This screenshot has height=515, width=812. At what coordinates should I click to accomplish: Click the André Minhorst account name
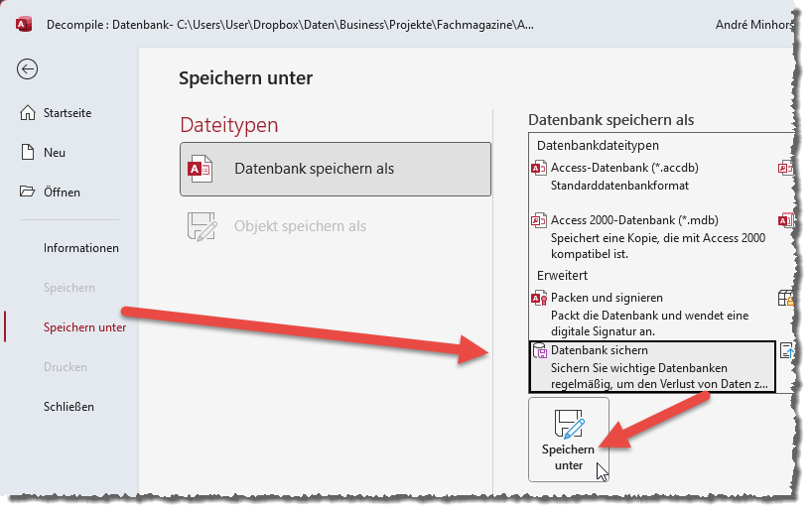754,25
